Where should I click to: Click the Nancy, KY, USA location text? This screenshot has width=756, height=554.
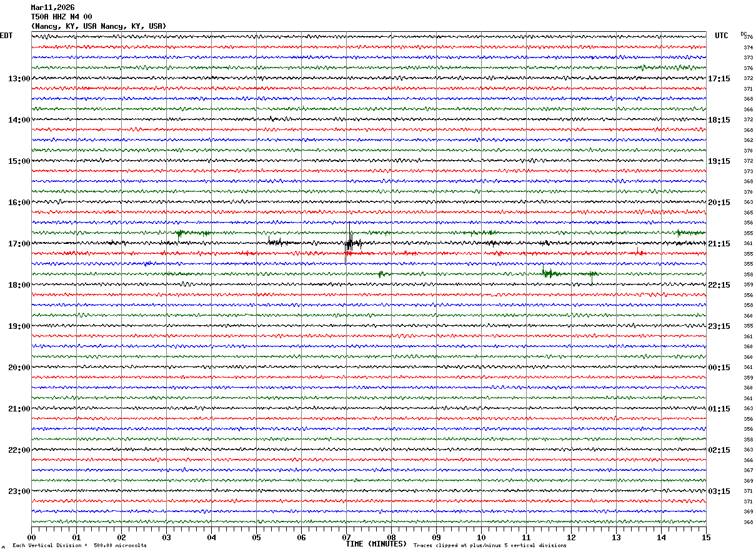[x=99, y=26]
